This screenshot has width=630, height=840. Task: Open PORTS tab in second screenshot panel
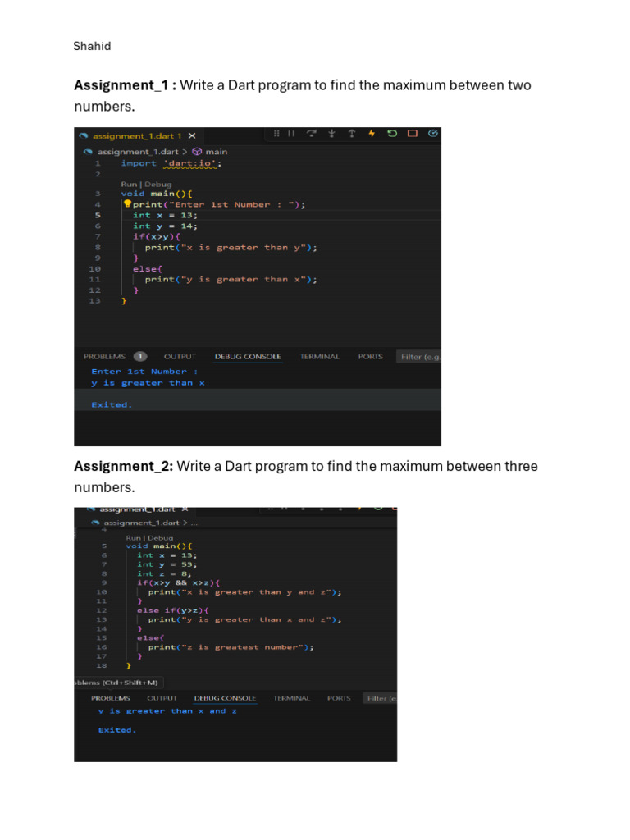click(339, 698)
